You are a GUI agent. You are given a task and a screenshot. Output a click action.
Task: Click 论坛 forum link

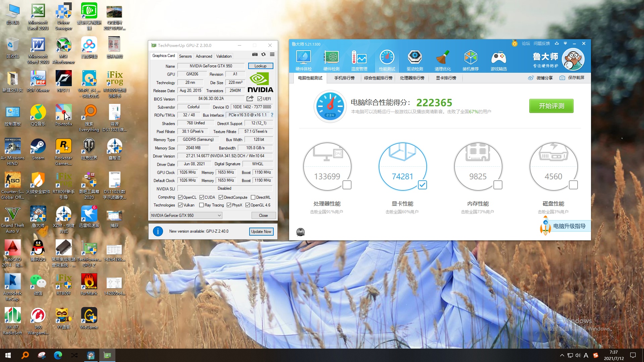[x=526, y=44]
